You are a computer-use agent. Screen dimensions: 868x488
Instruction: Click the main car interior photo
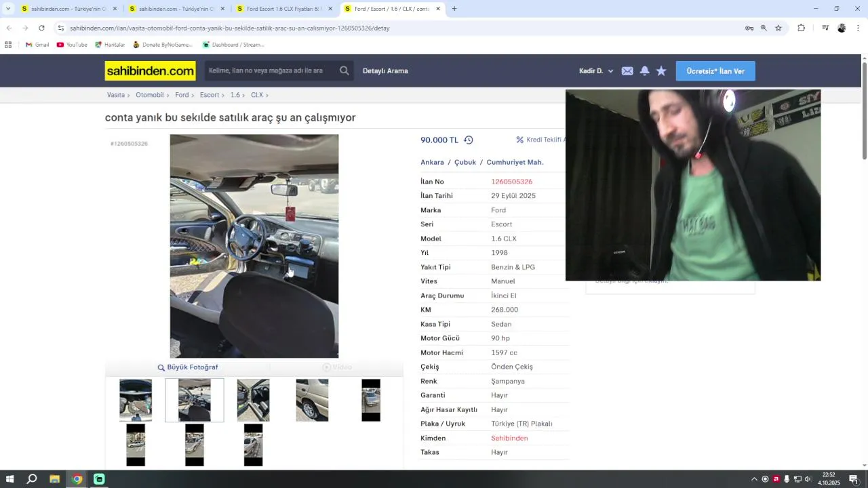point(254,246)
